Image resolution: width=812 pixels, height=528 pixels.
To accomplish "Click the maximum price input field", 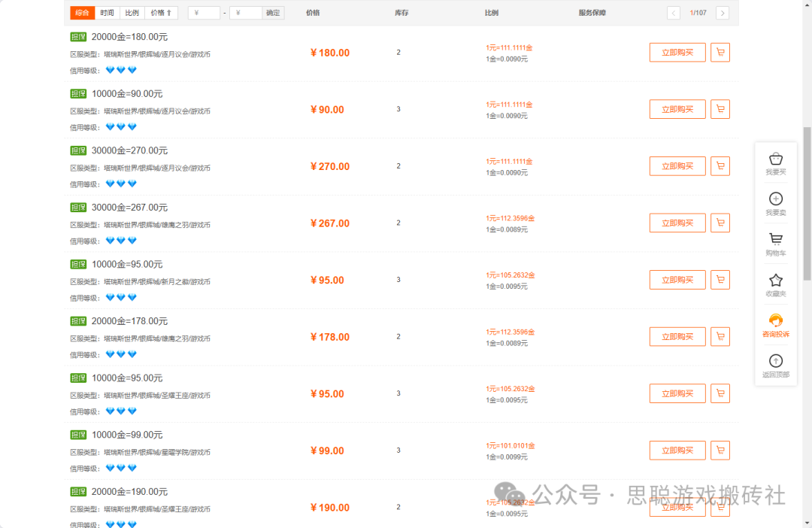I will pyautogui.click(x=246, y=13).
